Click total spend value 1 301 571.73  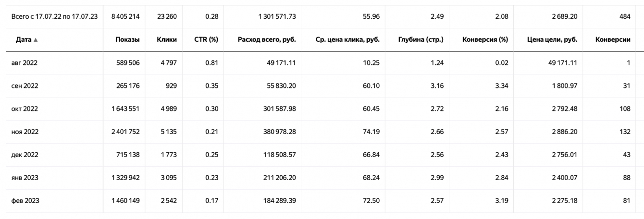pyautogui.click(x=276, y=16)
